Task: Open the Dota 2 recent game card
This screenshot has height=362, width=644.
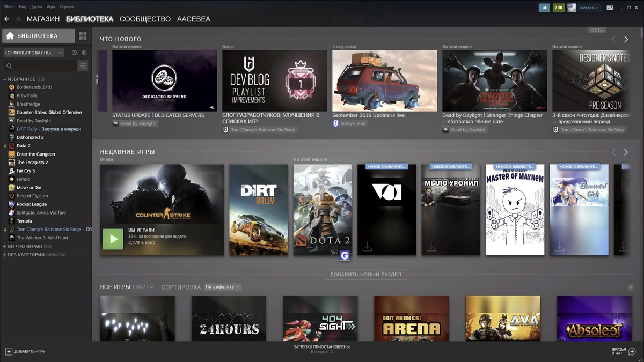Action: pos(323,210)
